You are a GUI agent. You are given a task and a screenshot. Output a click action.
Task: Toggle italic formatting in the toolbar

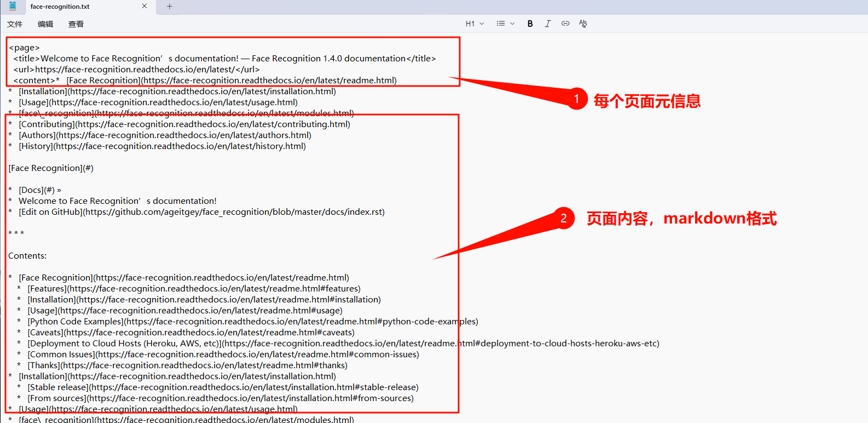pyautogui.click(x=548, y=24)
